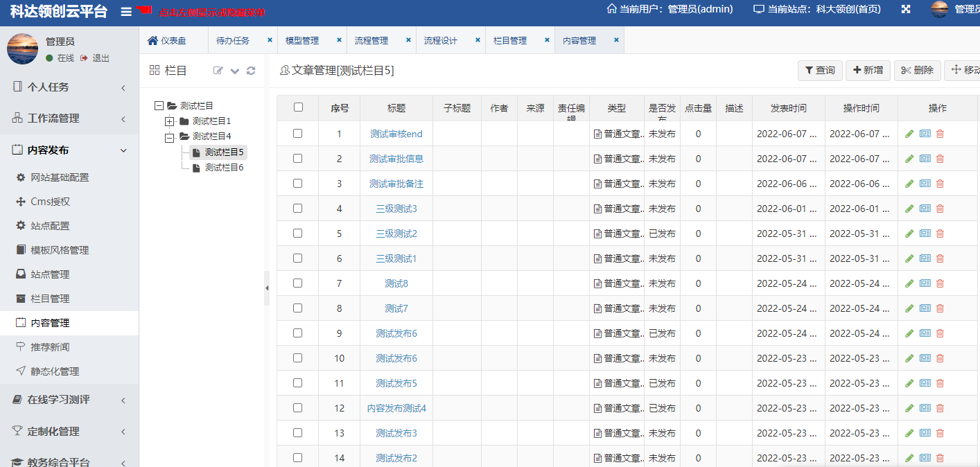Edit article 内容发布测试4 with pencil icon
Image resolution: width=980 pixels, height=467 pixels.
909,408
